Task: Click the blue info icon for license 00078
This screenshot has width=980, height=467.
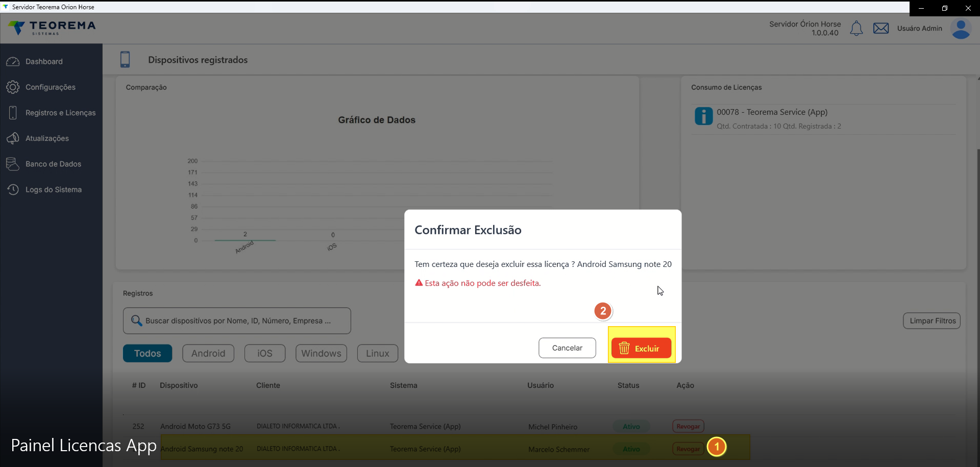Action: click(x=703, y=116)
